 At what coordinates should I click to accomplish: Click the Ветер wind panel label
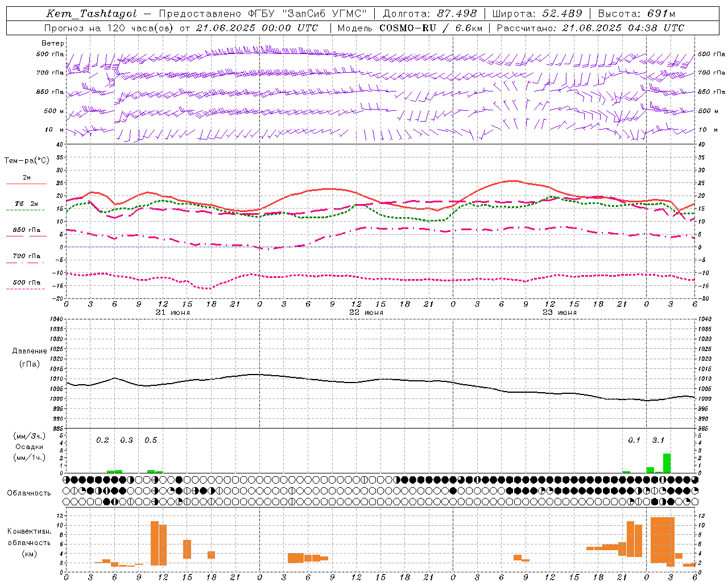53,43
